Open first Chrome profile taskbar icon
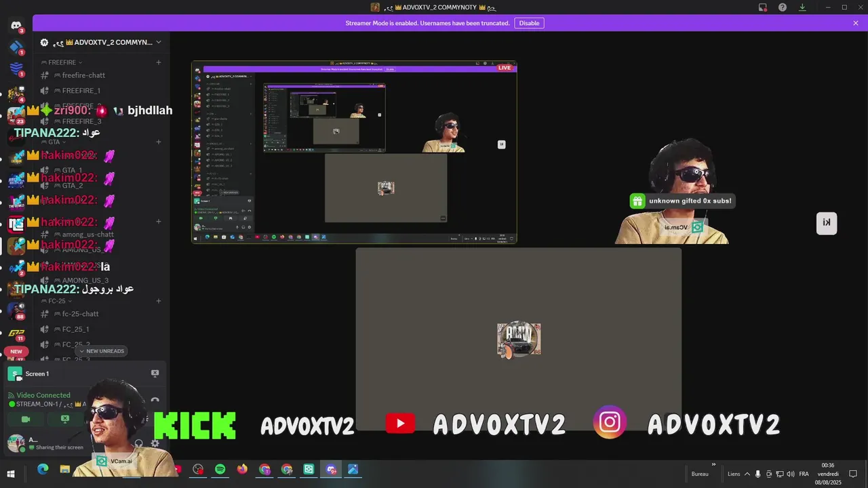The image size is (868, 488). [x=264, y=469]
